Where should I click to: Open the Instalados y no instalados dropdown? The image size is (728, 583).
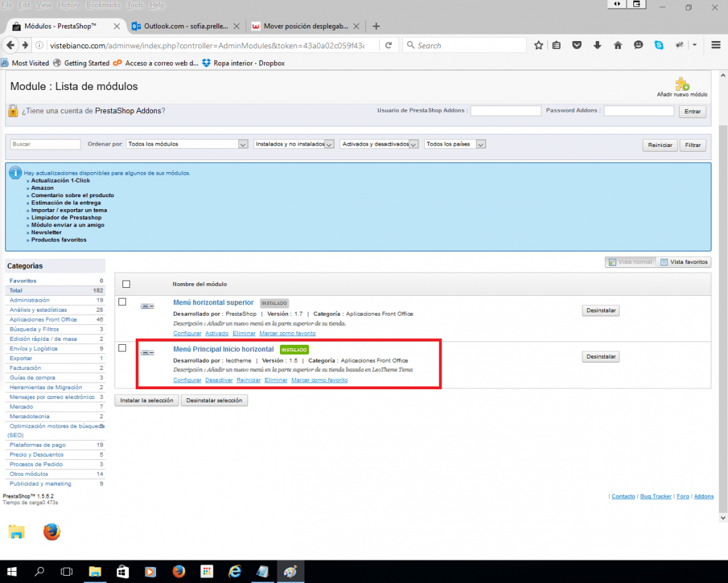pyautogui.click(x=293, y=144)
